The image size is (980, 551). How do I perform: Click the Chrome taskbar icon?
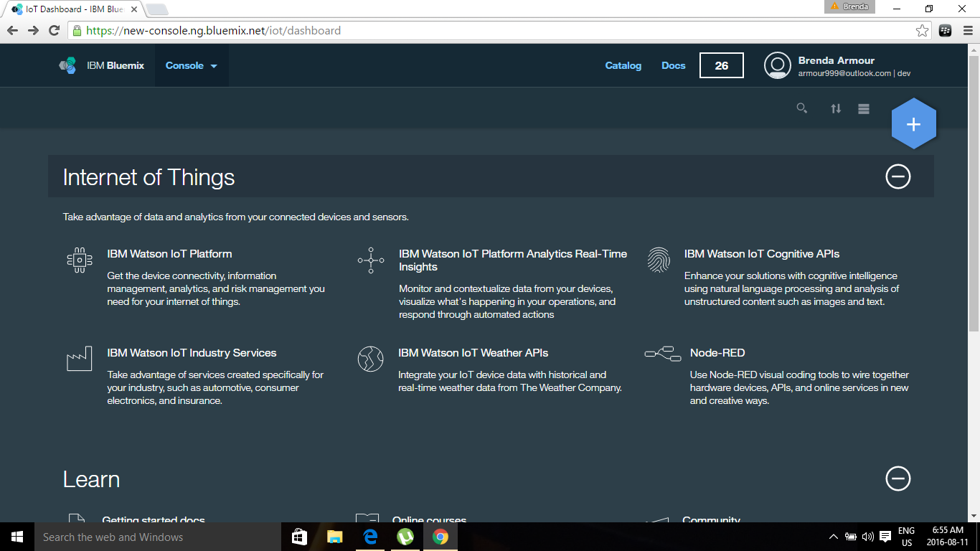coord(440,537)
